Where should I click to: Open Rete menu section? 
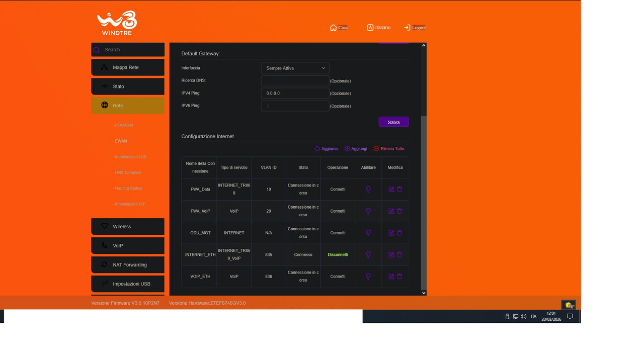pyautogui.click(x=128, y=106)
